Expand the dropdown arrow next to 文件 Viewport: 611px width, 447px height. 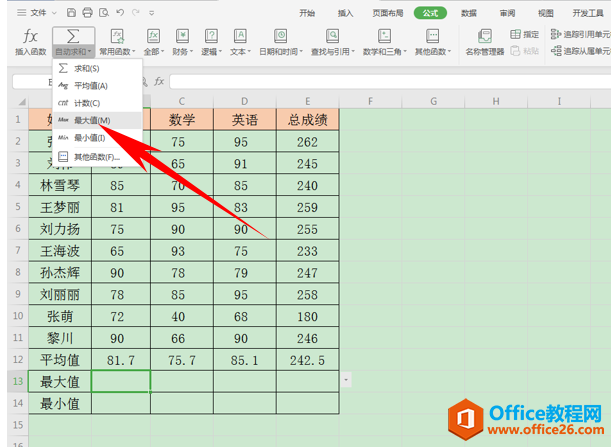point(55,13)
